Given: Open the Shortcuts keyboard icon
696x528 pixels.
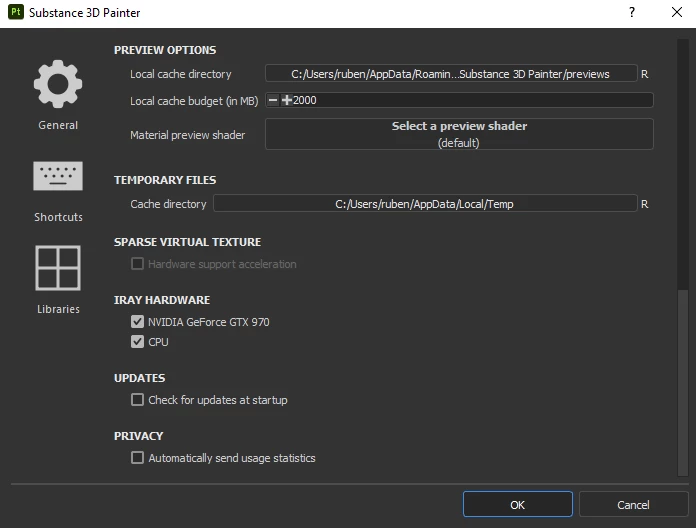Looking at the screenshot, I should [58, 176].
